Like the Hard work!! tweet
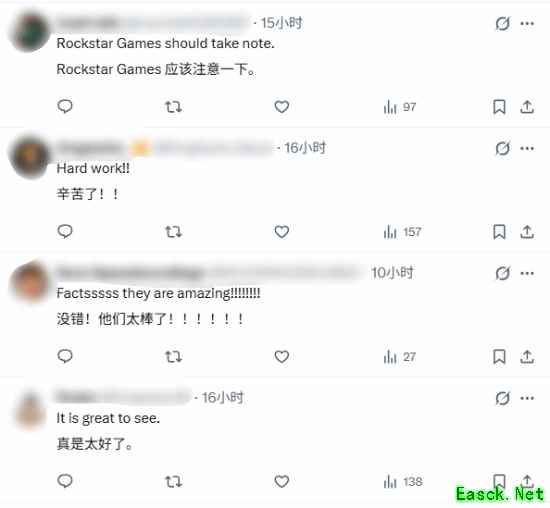 pos(282,232)
